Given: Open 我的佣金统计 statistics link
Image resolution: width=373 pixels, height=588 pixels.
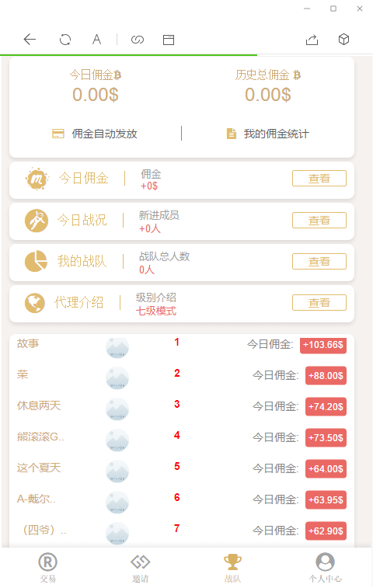Looking at the screenshot, I should pos(268,134).
